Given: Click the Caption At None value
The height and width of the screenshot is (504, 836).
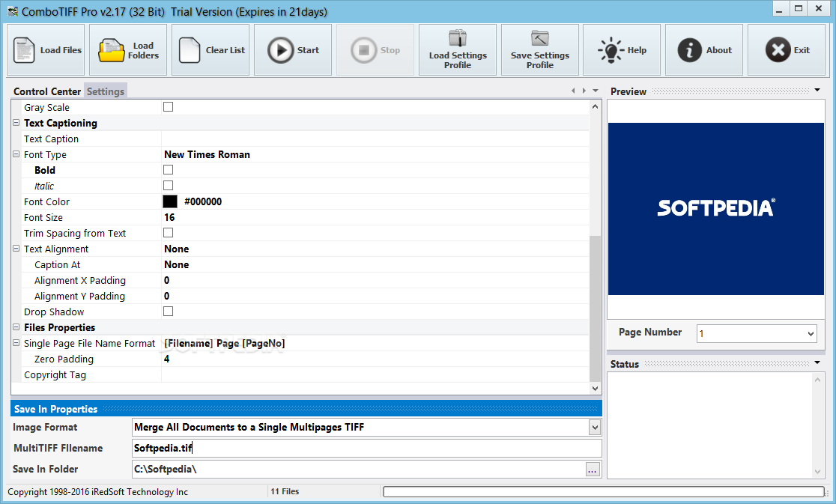Looking at the screenshot, I should [x=177, y=265].
